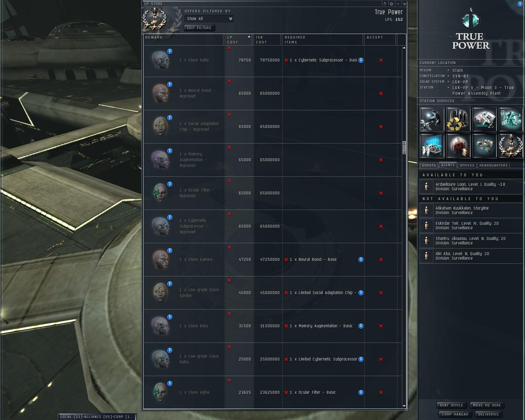Click the Edit Filters button

199,28
